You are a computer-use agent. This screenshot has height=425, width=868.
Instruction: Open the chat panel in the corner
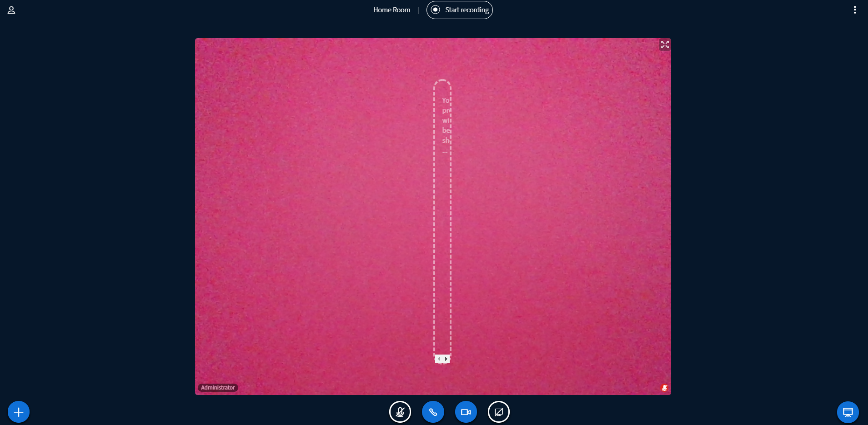[848, 411]
